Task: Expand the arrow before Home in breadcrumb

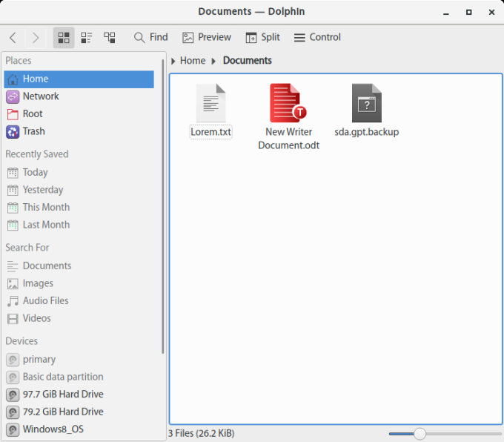Action: (x=173, y=61)
